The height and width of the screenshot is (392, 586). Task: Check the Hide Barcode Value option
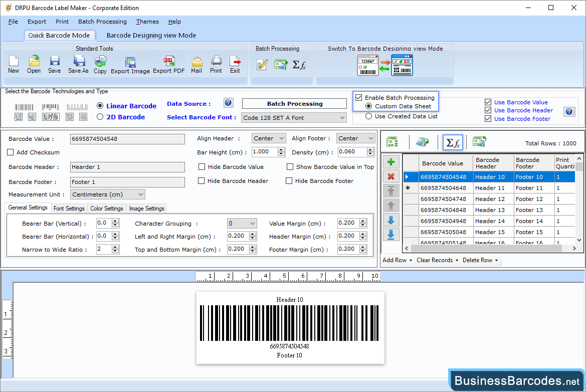tap(202, 166)
